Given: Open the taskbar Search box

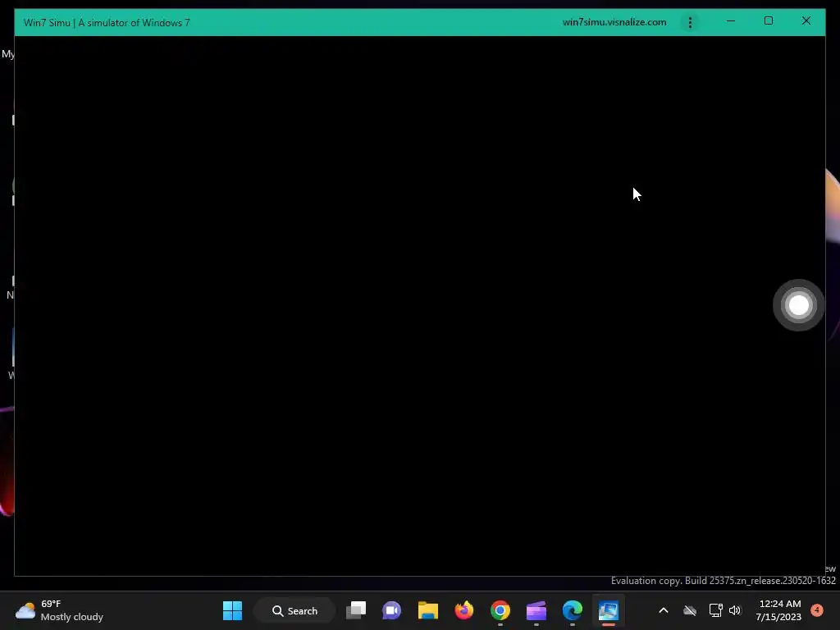Looking at the screenshot, I should tap(294, 610).
